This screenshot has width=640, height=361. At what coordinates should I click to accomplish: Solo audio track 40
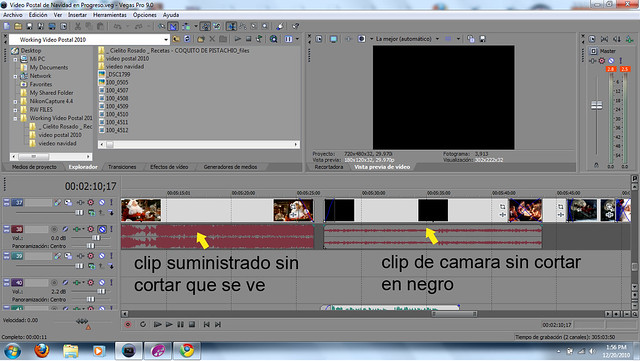coord(111,283)
